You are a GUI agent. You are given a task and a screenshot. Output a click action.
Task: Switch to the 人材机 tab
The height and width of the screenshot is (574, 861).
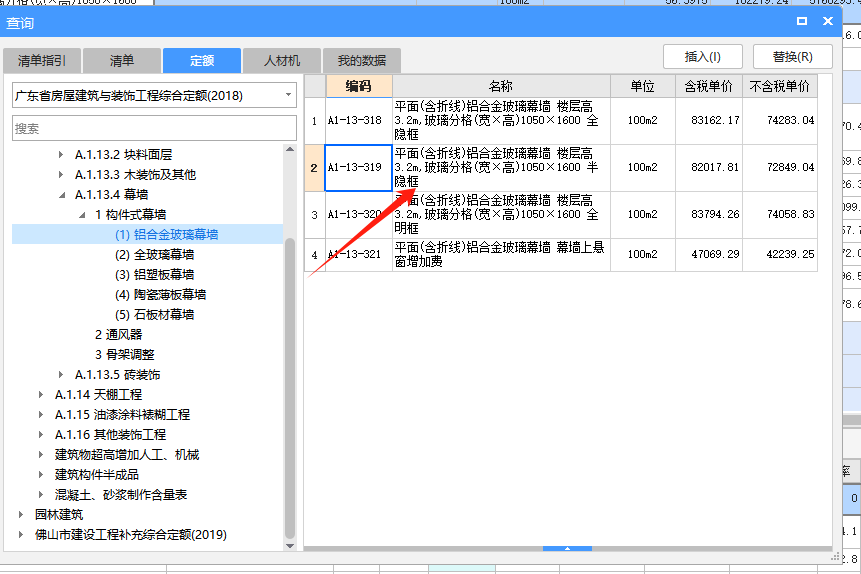point(282,60)
